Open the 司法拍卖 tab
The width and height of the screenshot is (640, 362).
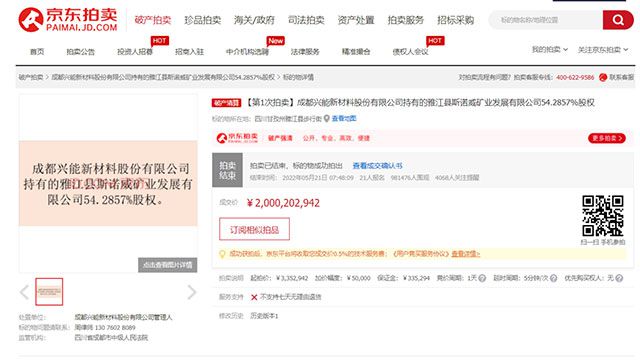click(306, 20)
